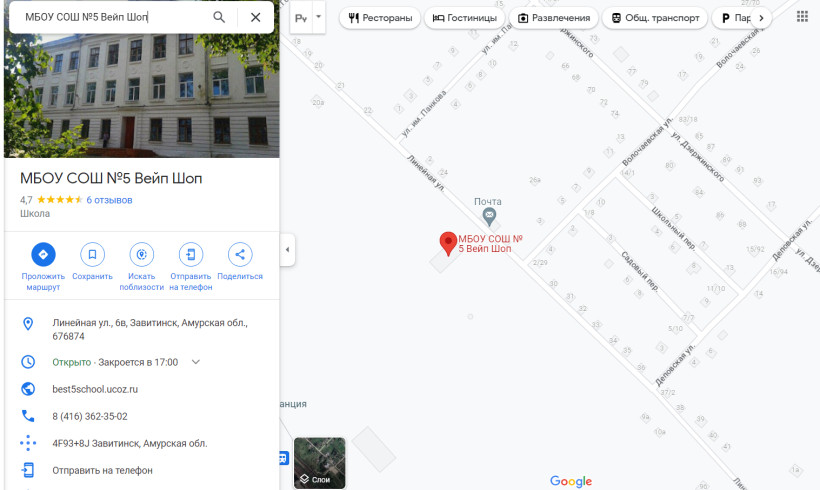Image resolution: width=820 pixels, height=490 pixels.
Task: Collapse the side panel with arrow
Action: tap(288, 249)
